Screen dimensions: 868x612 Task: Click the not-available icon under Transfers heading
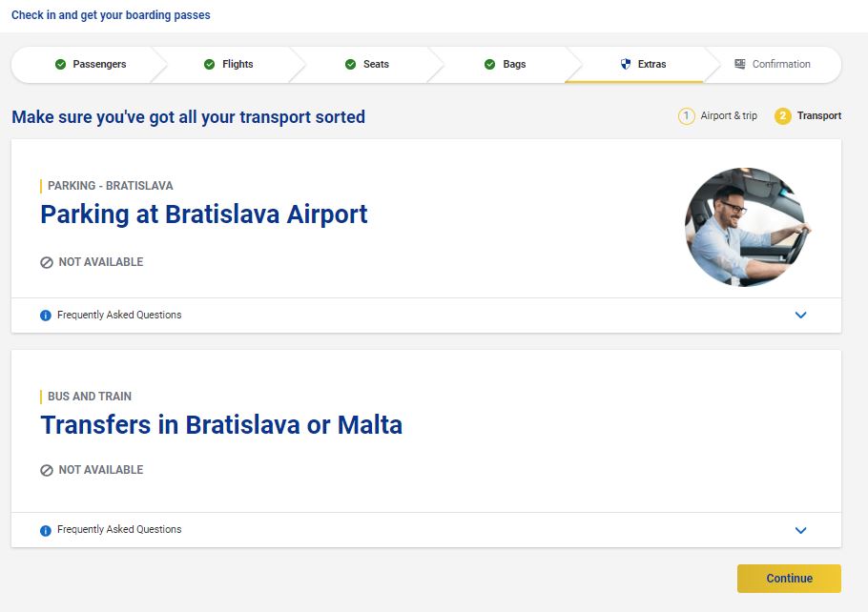pyautogui.click(x=47, y=470)
